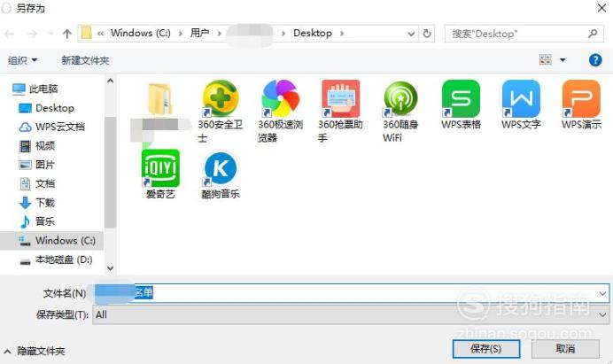Select 音乐 in the sidebar

click(37, 221)
